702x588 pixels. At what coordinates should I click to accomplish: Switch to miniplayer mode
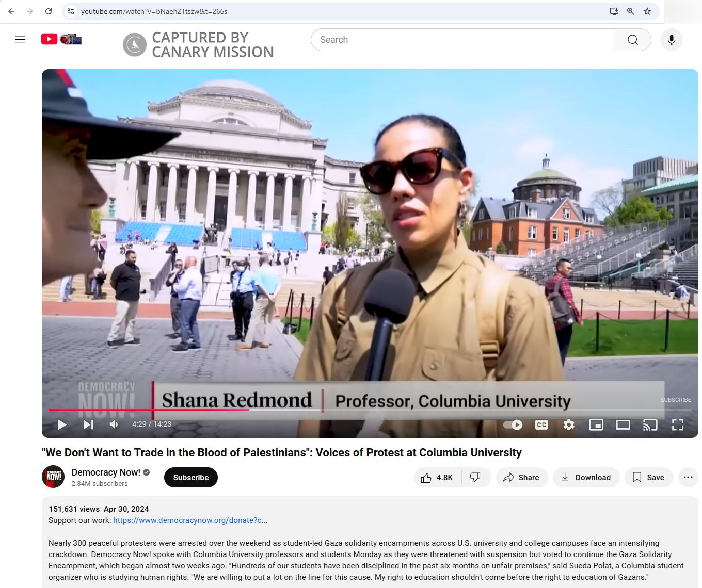596,424
